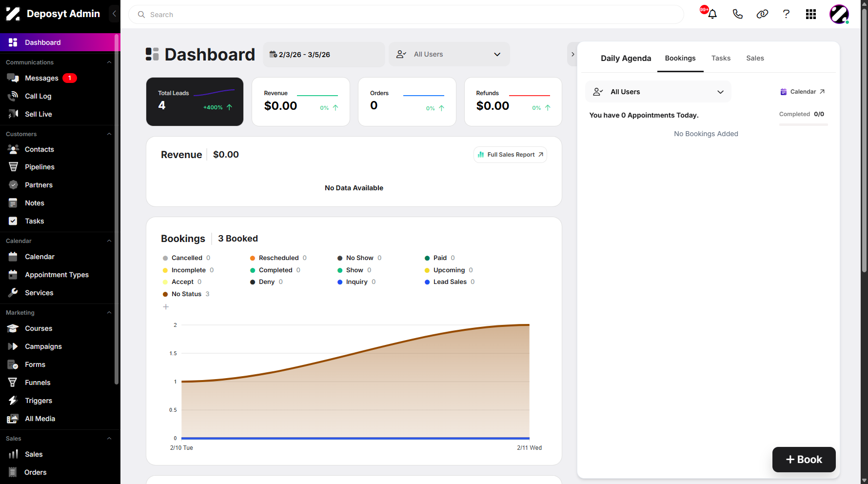Add a booking status with the plus icon
This screenshot has height=484, width=868.
[166, 307]
